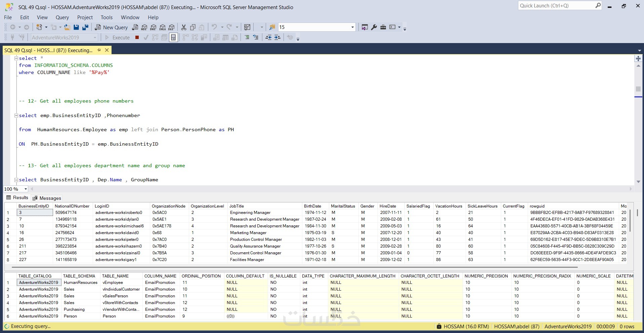The width and height of the screenshot is (644, 333).
Task: Open the Query menu
Action: click(x=62, y=17)
